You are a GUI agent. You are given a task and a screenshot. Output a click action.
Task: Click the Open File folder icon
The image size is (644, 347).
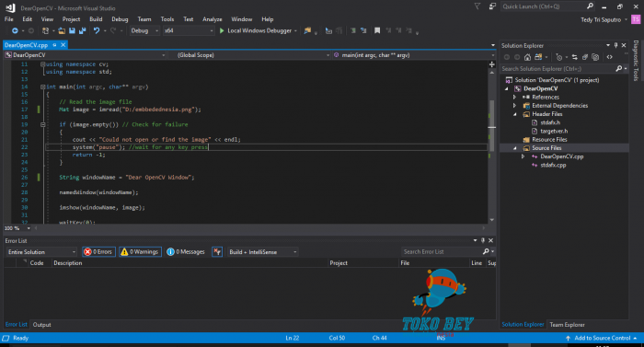point(62,31)
